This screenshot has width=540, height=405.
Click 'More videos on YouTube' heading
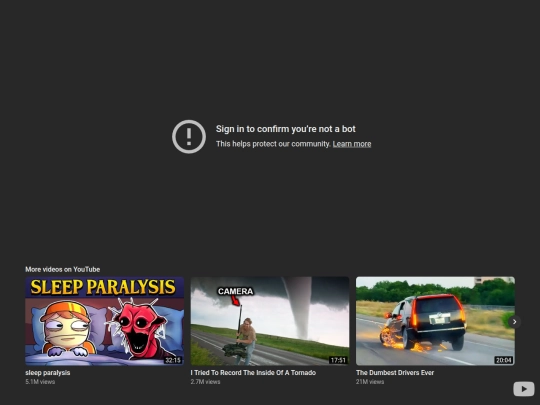[x=63, y=269]
